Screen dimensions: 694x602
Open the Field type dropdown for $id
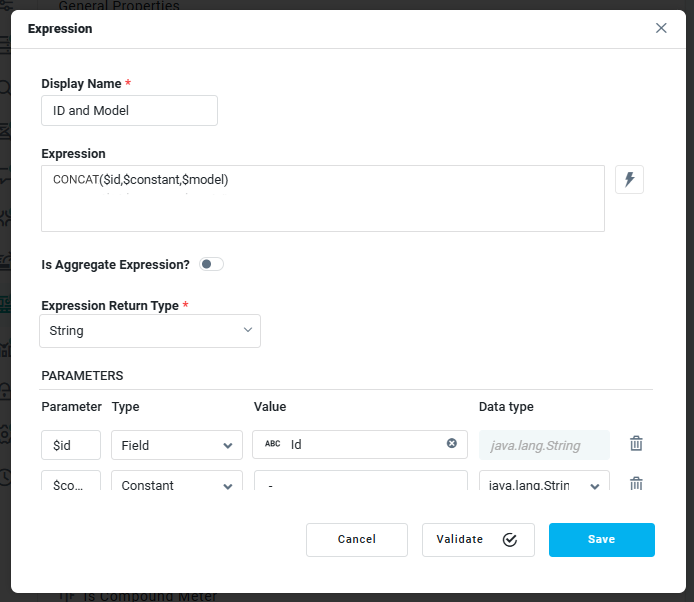click(x=176, y=445)
